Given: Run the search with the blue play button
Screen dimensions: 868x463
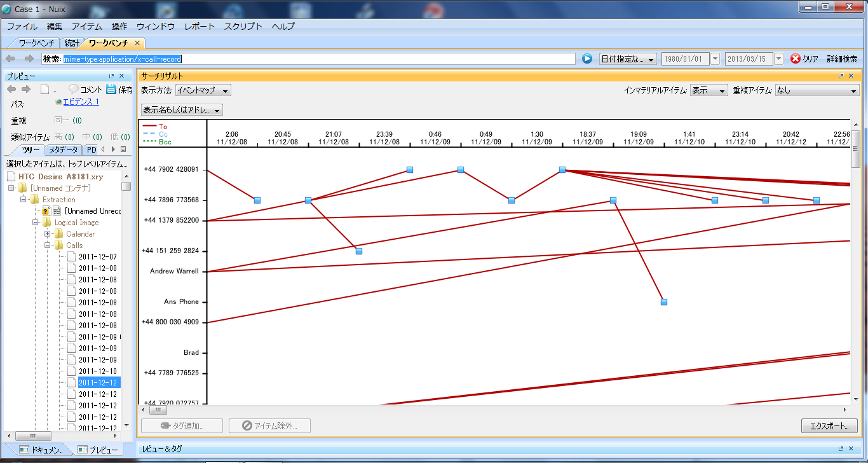Looking at the screenshot, I should coord(587,59).
